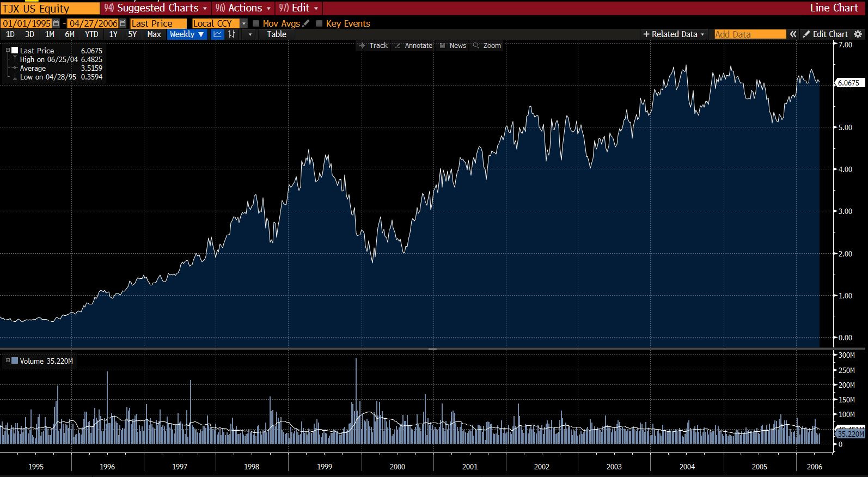Open the Edit menu
This screenshot has width=868, height=477.
click(x=298, y=8)
